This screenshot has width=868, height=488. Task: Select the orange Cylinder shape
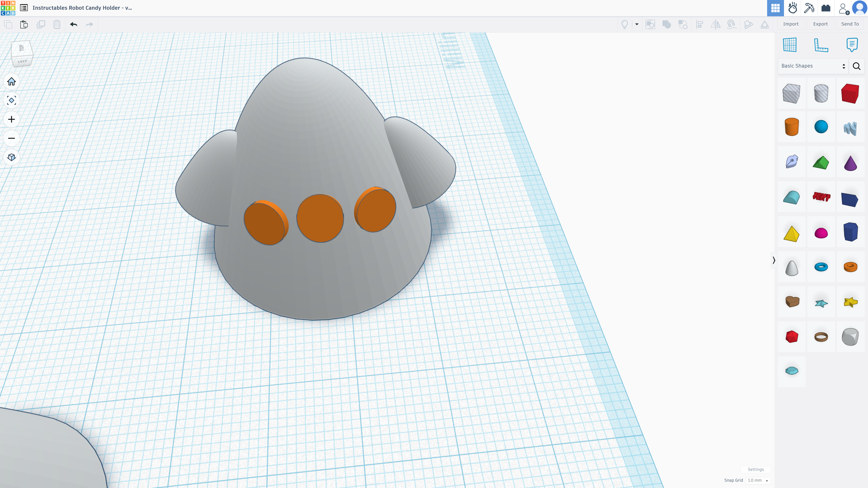tap(792, 127)
